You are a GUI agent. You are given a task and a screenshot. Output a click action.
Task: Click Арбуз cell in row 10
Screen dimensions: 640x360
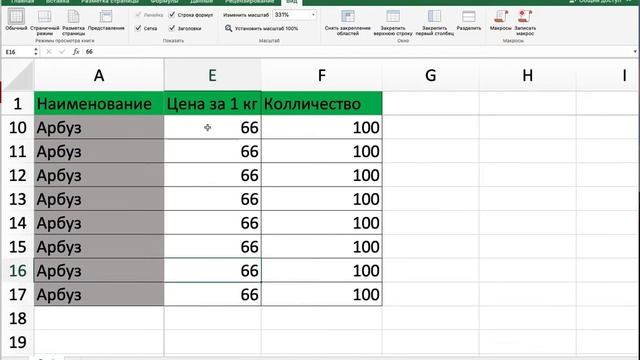point(99,127)
